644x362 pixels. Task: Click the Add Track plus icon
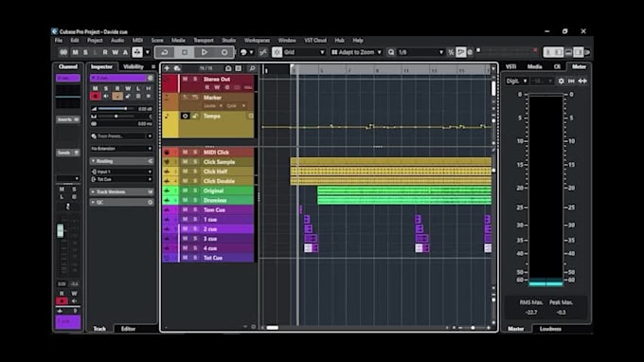point(167,68)
